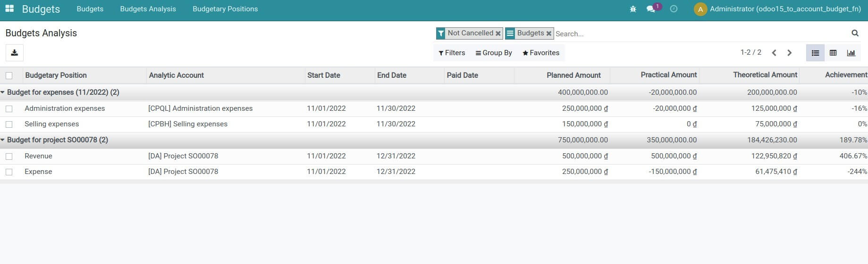The height and width of the screenshot is (264, 868).
Task: Click the search magnifier icon
Action: click(x=855, y=33)
